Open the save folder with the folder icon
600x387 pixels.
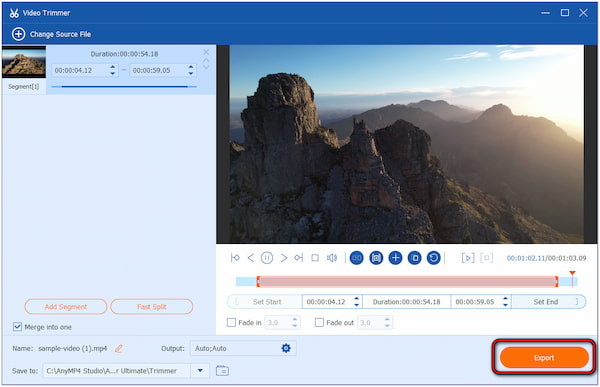222,371
